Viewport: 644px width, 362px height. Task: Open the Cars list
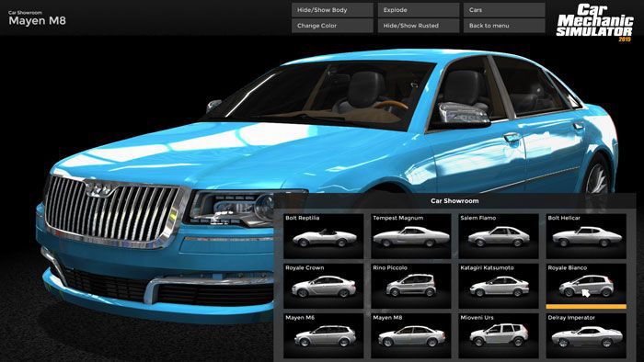504,10
